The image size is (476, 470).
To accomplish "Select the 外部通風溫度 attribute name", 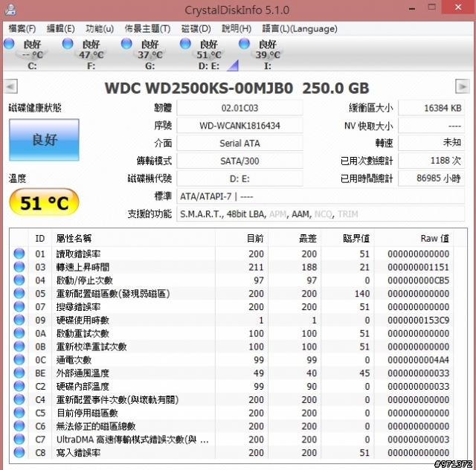I will 83,373.
